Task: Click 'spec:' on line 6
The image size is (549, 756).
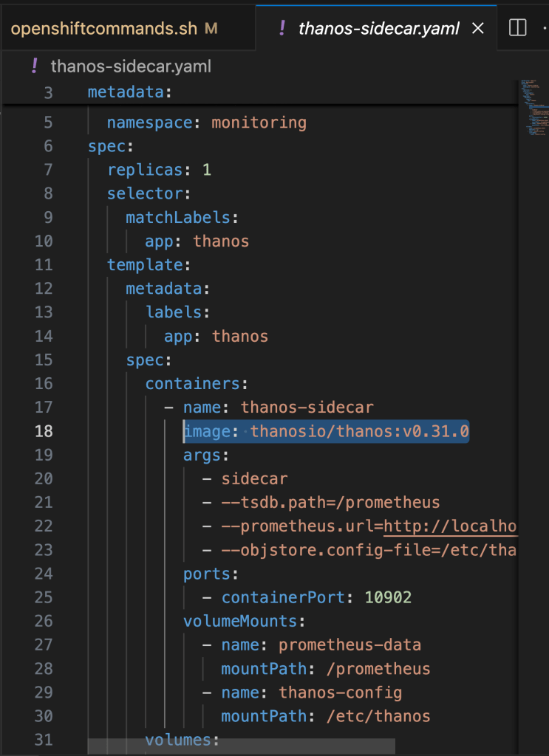Action: click(111, 146)
